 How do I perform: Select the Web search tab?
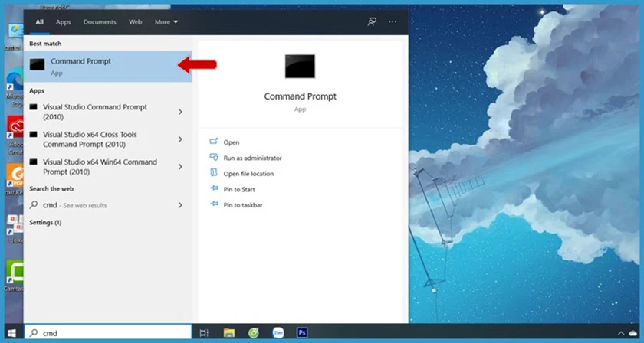tap(135, 22)
